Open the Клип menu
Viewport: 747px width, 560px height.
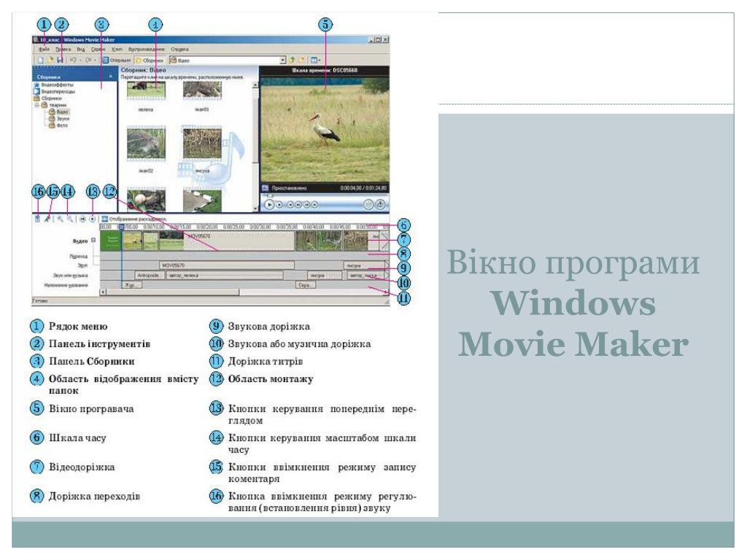117,49
